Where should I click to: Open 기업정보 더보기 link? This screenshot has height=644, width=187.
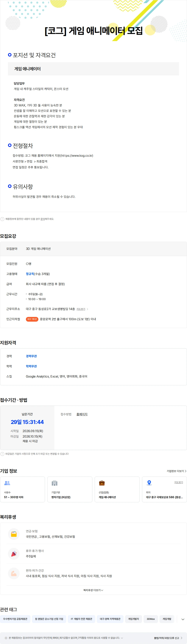[176, 471]
